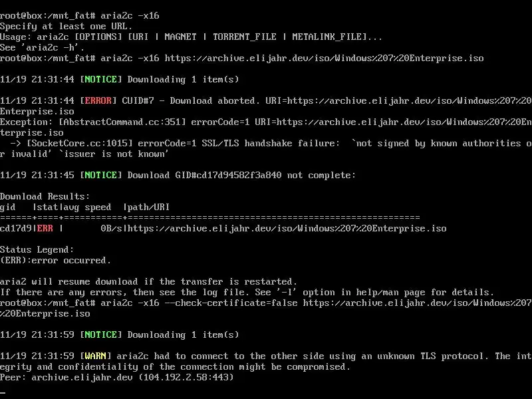Viewport: 532px width, 399px height.
Task: Click the 'Status Legend:' heading
Action: 37,249
